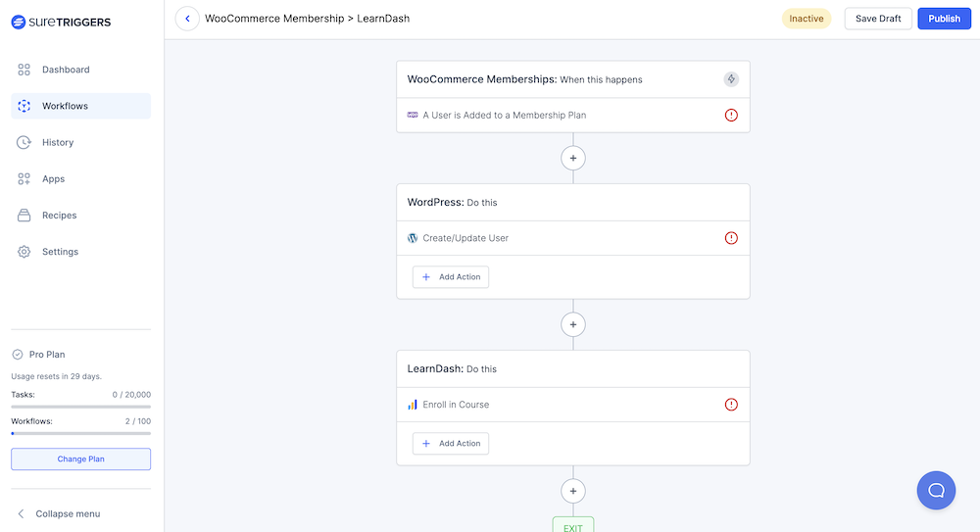Open the Recipes icon in sidebar
Image resolution: width=980 pixels, height=532 pixels.
24,215
